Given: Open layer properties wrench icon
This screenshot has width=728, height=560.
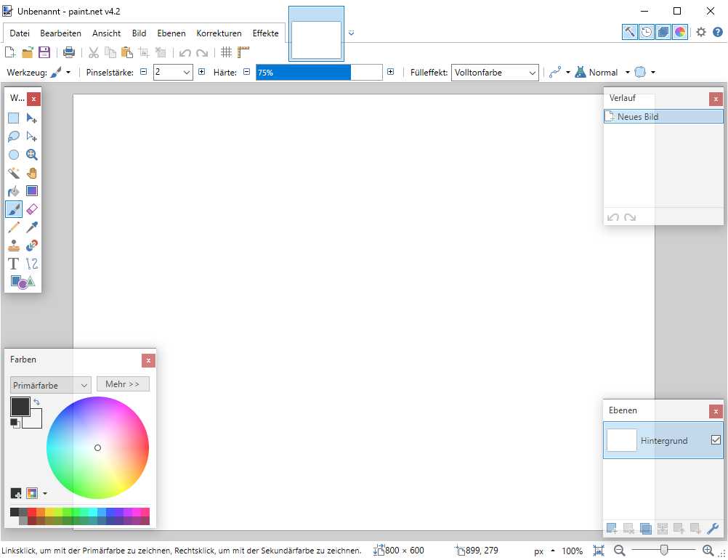Looking at the screenshot, I should click(713, 528).
